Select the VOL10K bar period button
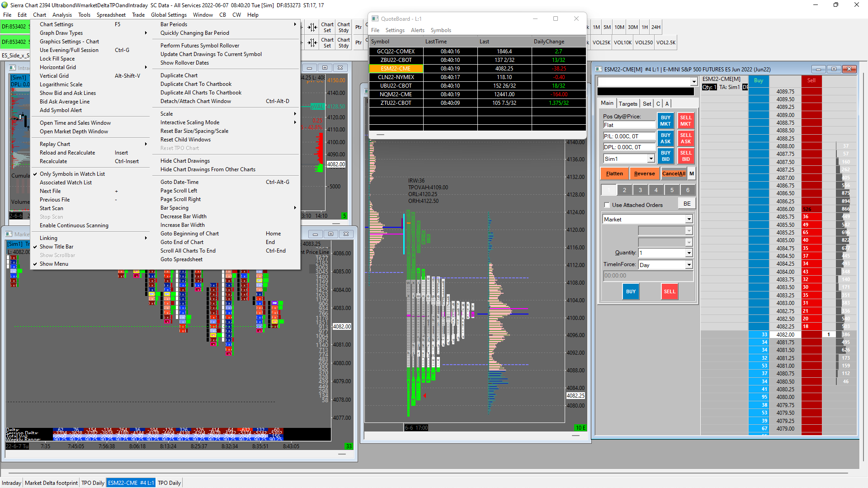This screenshot has height=488, width=868. click(x=623, y=42)
